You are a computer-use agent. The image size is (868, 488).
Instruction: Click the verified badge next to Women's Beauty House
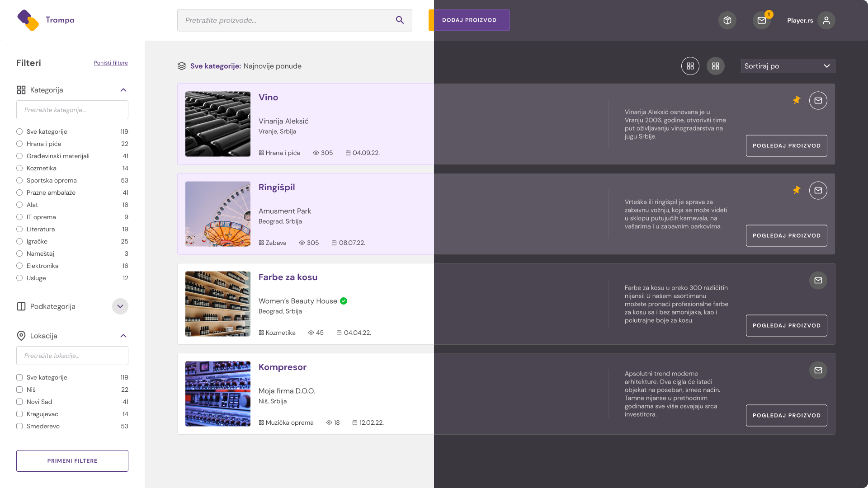pyautogui.click(x=344, y=301)
